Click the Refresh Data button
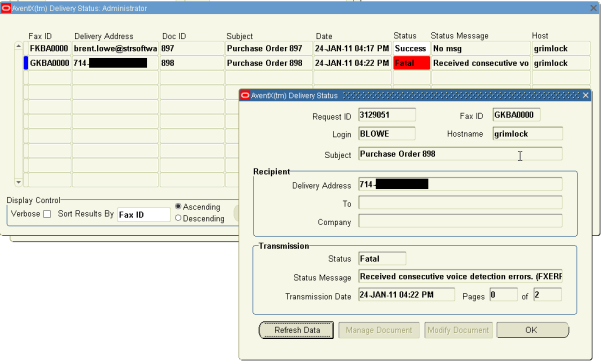 (x=296, y=330)
